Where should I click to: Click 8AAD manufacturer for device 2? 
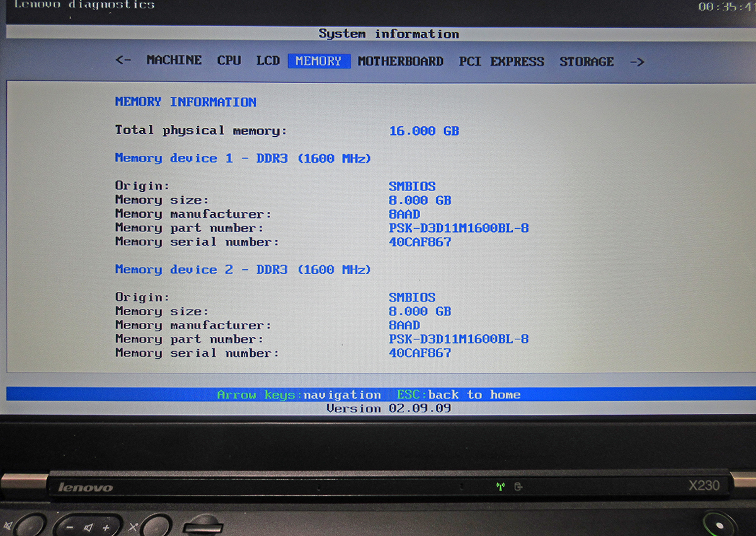pos(404,325)
